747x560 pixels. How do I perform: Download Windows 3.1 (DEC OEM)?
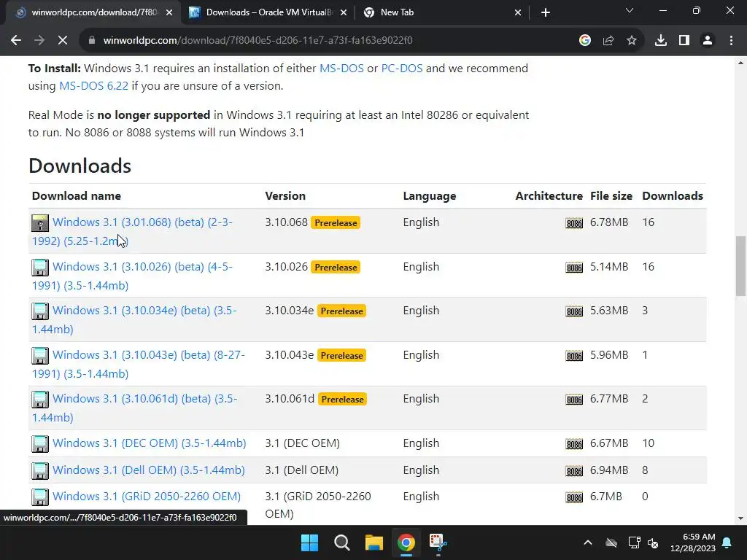coord(149,443)
